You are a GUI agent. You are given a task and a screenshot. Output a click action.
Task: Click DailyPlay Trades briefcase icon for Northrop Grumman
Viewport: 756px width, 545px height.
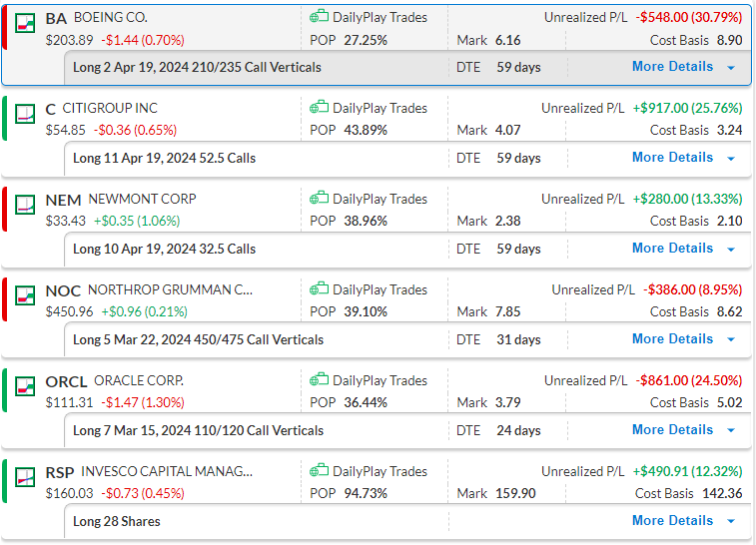[x=319, y=289]
